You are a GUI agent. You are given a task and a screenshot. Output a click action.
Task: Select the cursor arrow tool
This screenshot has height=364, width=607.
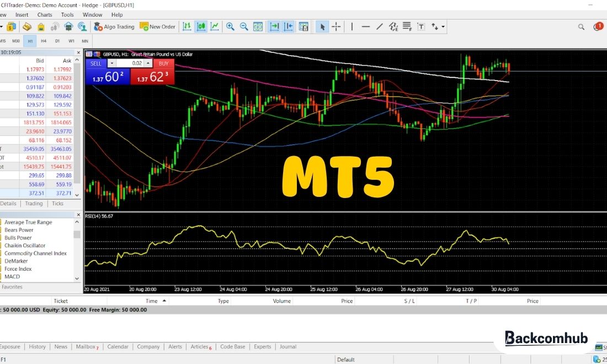(322, 26)
